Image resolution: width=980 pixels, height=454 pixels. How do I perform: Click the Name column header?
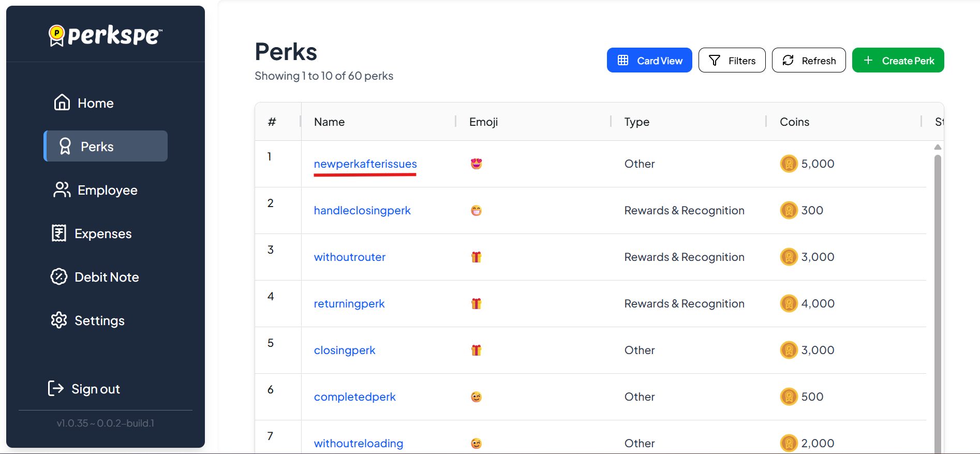329,122
